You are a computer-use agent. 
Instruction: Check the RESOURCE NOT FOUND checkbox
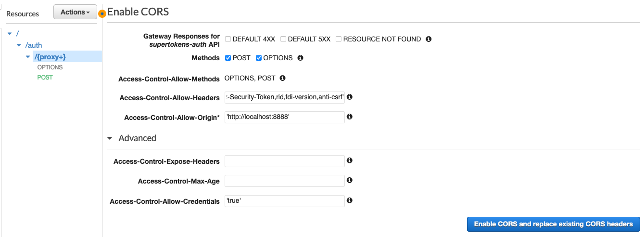click(x=339, y=39)
